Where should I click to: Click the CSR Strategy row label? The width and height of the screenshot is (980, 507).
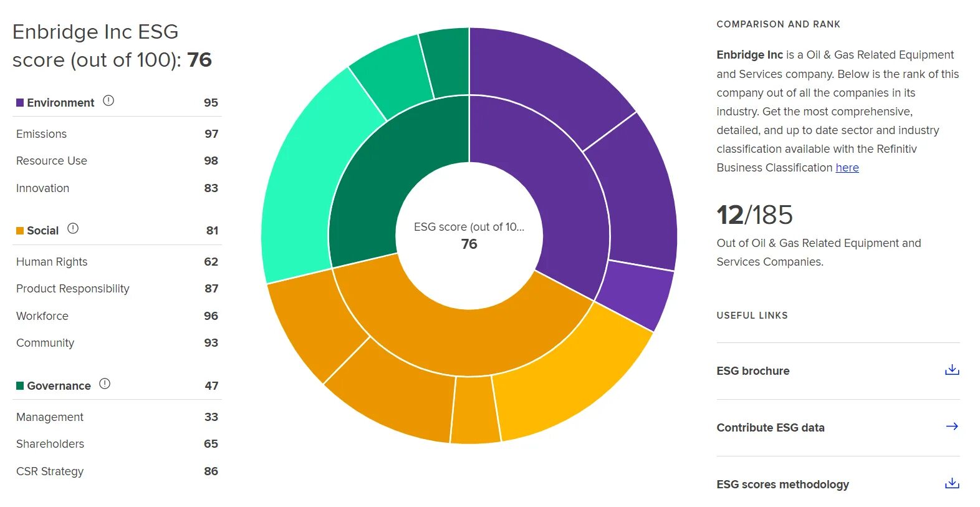(x=50, y=471)
